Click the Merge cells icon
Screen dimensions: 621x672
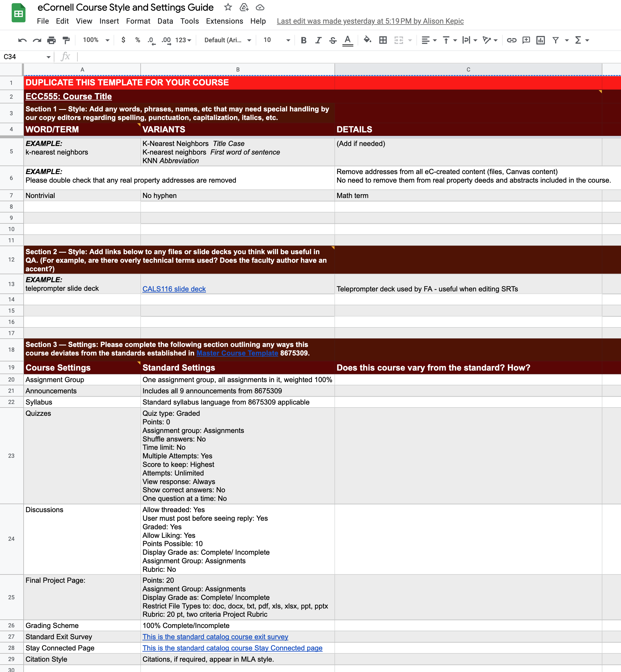[399, 40]
